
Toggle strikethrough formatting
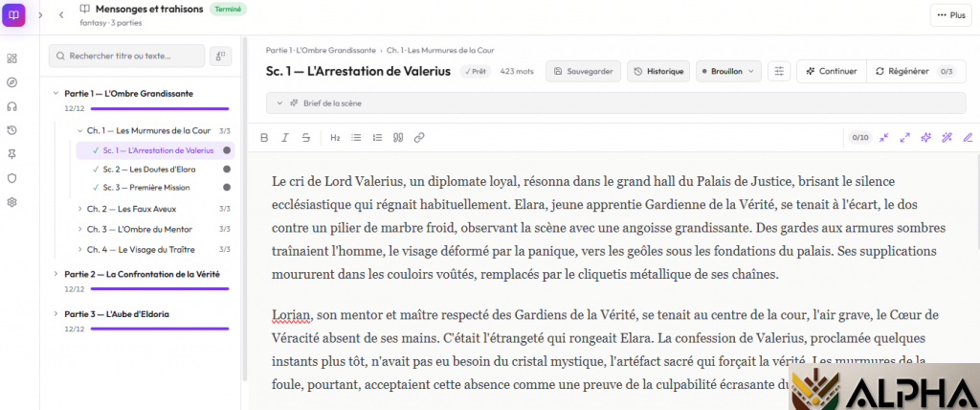pyautogui.click(x=305, y=138)
